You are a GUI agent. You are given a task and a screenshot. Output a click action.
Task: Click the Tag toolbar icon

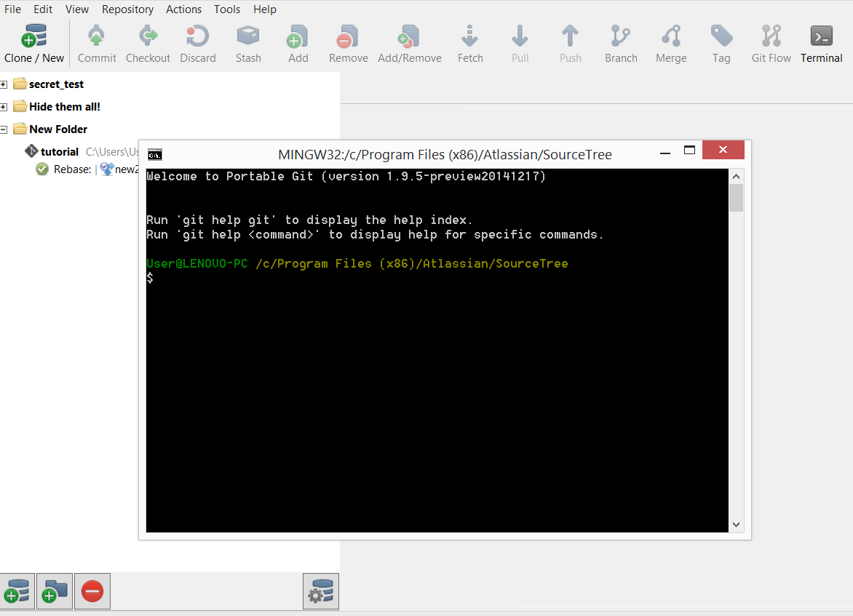coord(721,36)
